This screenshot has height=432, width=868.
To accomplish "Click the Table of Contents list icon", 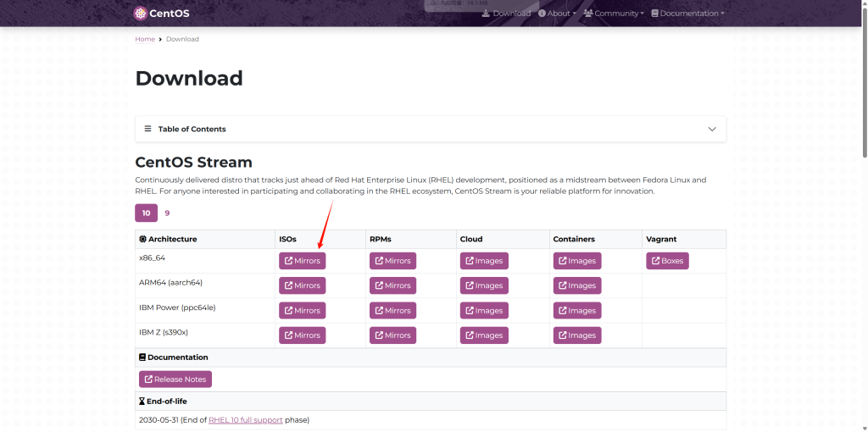I will [147, 129].
